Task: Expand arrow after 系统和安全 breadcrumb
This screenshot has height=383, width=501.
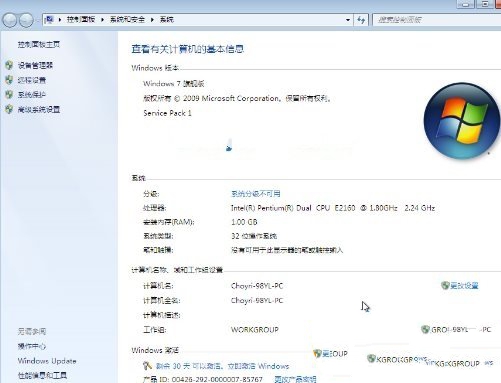Action: point(152,20)
